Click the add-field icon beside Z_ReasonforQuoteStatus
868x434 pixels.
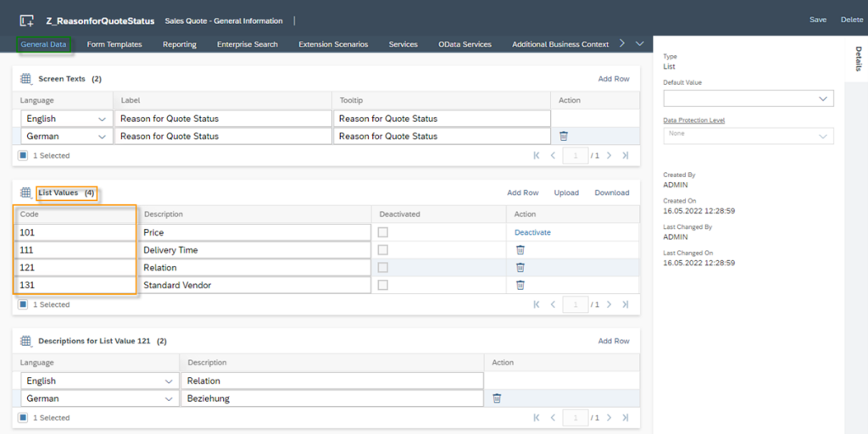pyautogui.click(x=26, y=21)
